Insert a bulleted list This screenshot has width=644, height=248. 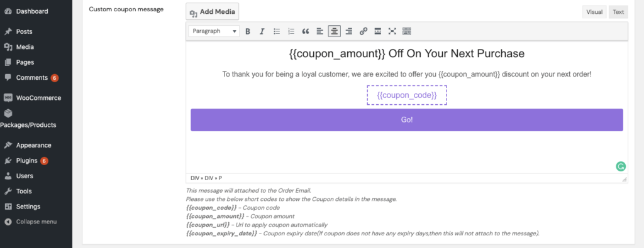[277, 31]
